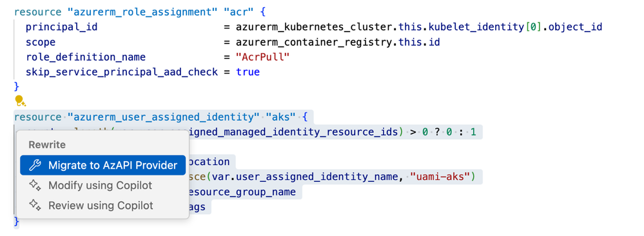Click the "aks" resource name
This screenshot has height=236, width=644.
[x=280, y=117]
